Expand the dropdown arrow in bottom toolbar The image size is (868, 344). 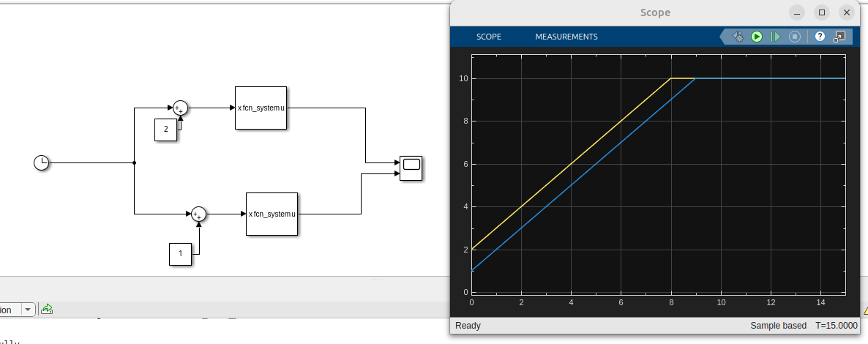click(x=29, y=310)
